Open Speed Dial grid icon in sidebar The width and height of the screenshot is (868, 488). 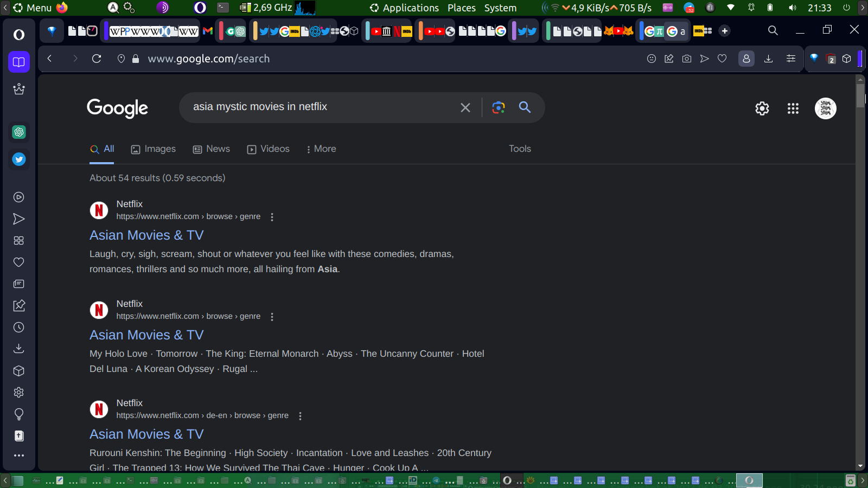19,241
